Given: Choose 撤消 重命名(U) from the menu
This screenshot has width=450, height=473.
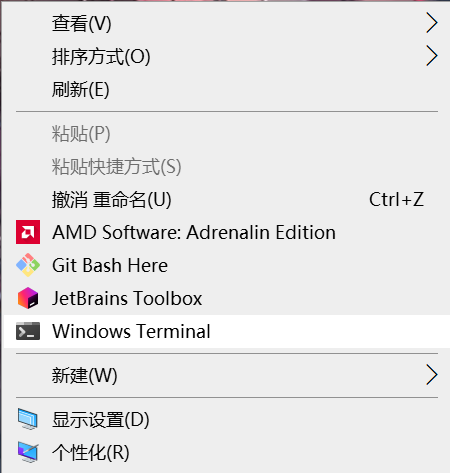Looking at the screenshot, I should coord(227,199).
